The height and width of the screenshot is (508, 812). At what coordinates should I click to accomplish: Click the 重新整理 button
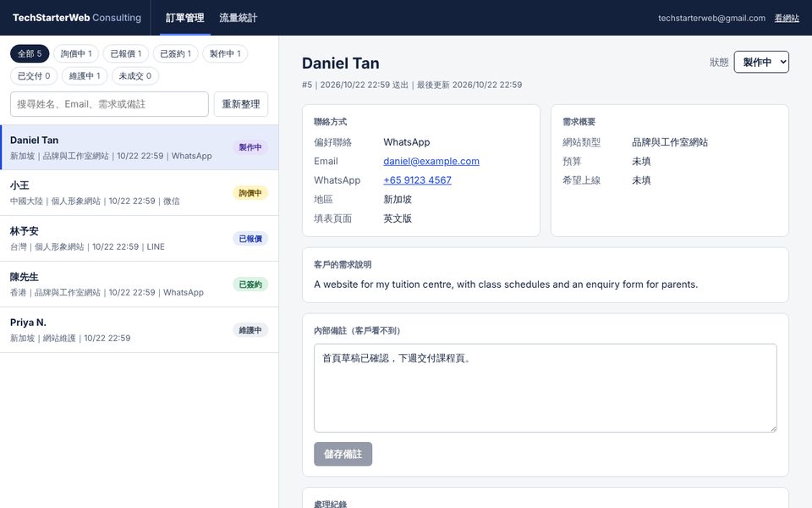[x=241, y=104]
